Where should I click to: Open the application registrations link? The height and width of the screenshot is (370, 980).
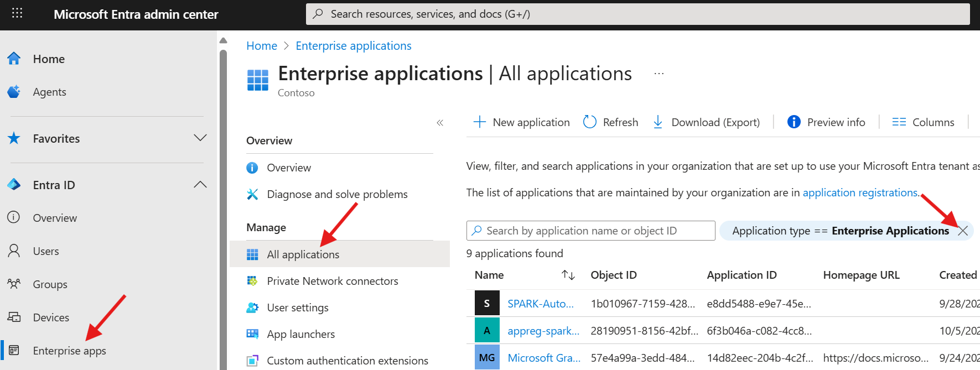click(x=860, y=192)
